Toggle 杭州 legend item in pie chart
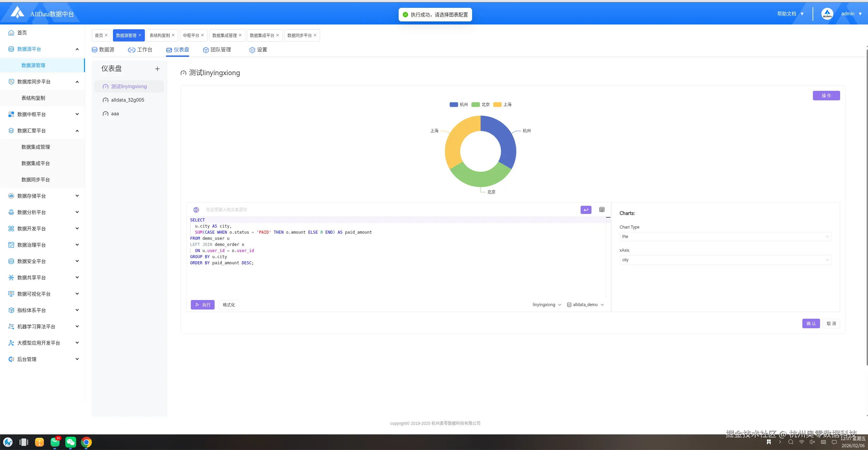The image size is (868, 450). click(458, 104)
